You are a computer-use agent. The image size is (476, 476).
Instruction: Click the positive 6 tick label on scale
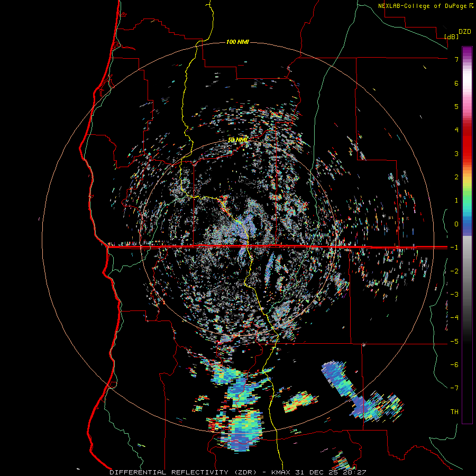pyautogui.click(x=456, y=83)
